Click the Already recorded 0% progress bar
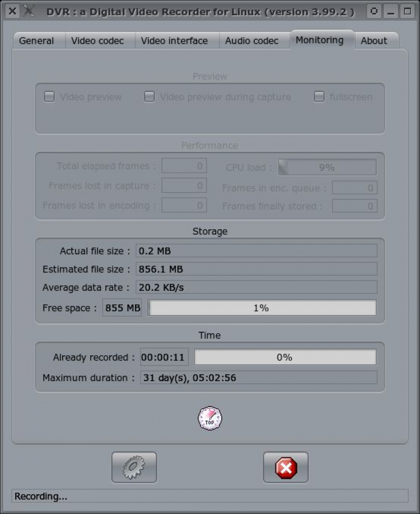Viewport: 420px width, 514px height. (285, 357)
